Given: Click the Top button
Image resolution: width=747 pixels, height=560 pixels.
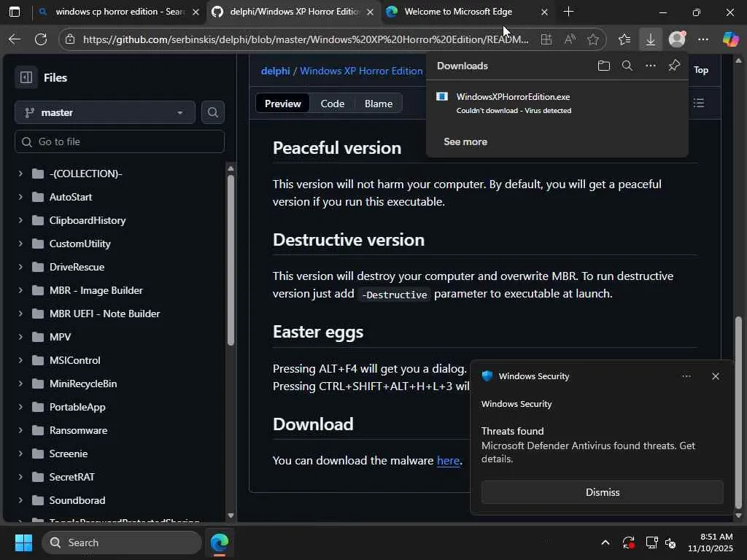Looking at the screenshot, I should [x=701, y=70].
